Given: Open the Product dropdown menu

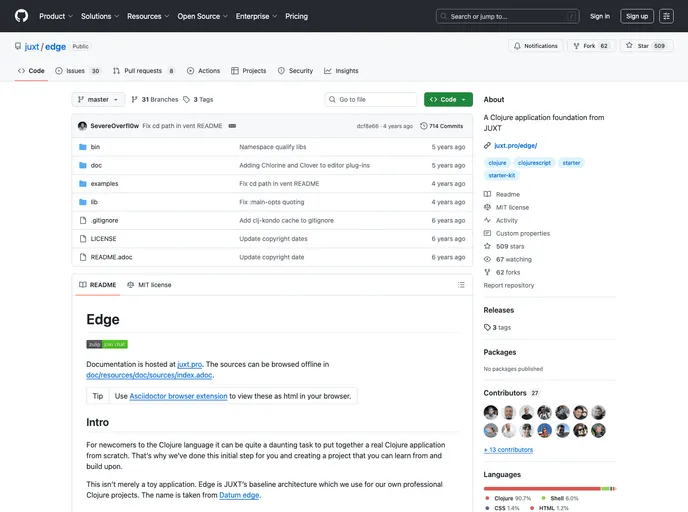Looking at the screenshot, I should [56, 16].
